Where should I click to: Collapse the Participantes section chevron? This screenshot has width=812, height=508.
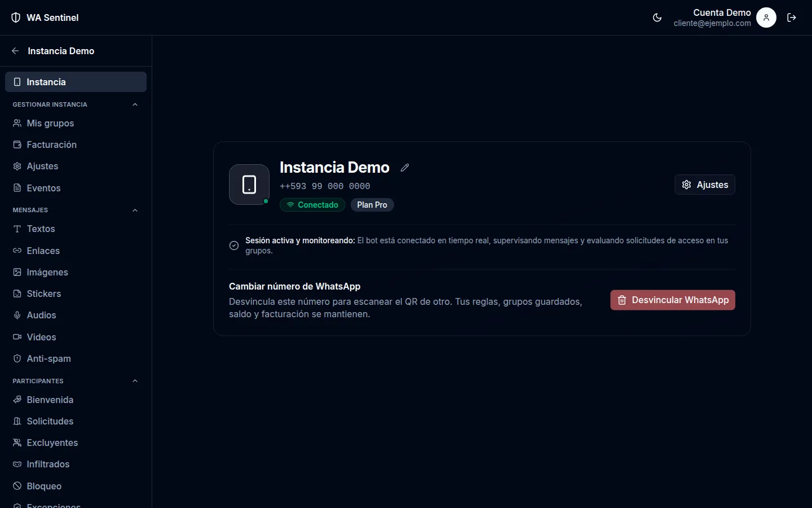[x=135, y=381]
